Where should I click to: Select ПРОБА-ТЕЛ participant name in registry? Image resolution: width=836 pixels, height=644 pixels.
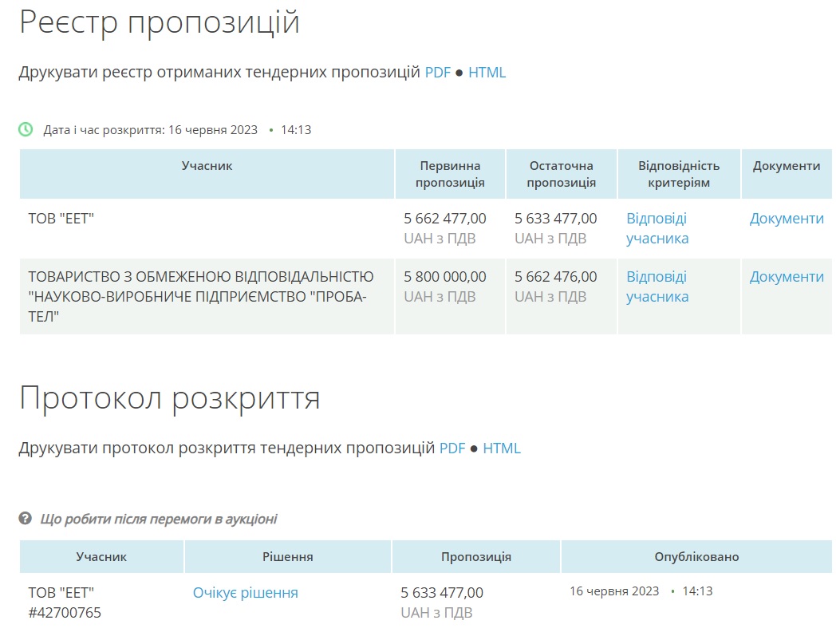(x=201, y=296)
